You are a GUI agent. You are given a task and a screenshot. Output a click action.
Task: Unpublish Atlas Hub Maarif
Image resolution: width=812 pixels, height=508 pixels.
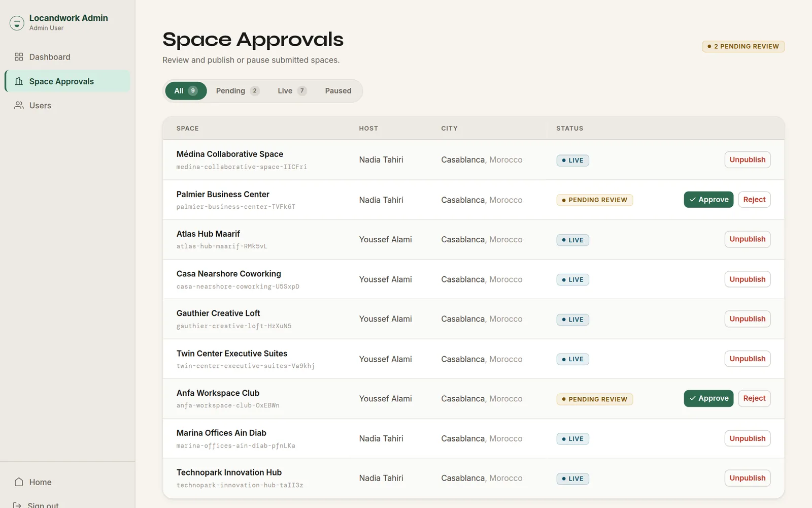point(747,239)
